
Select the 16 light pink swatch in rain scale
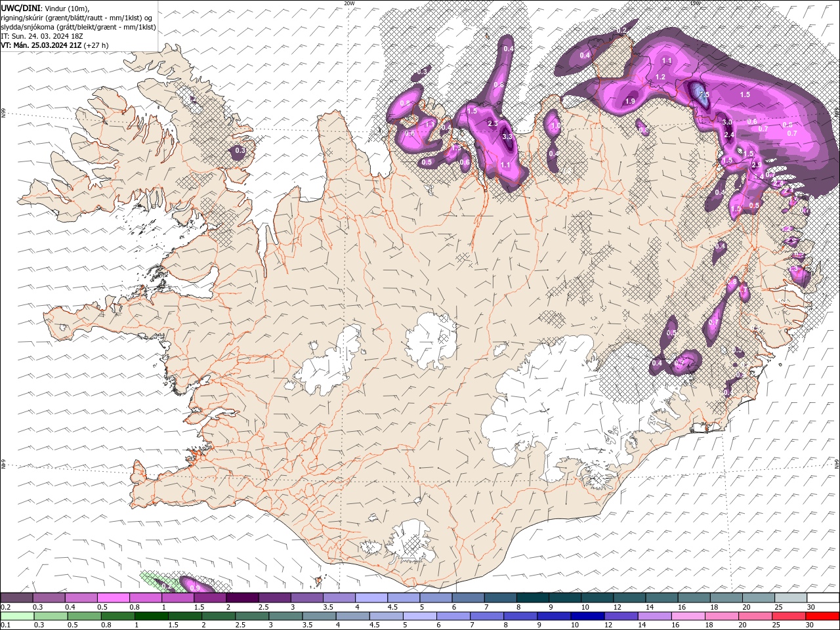click(688, 616)
